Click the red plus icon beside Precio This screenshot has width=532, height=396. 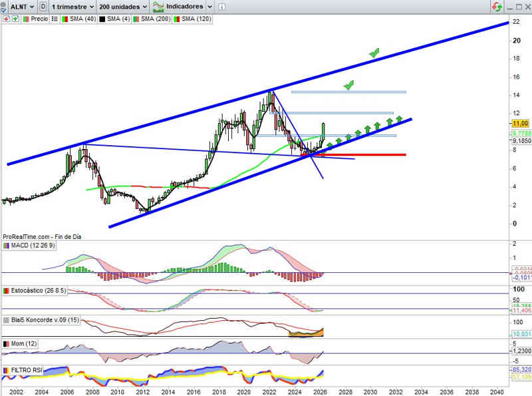[6, 19]
